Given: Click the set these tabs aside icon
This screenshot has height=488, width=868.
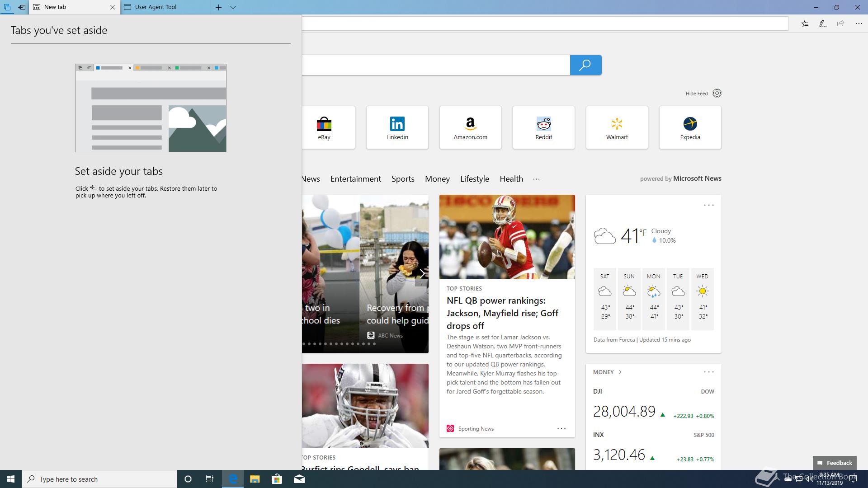Looking at the screenshot, I should pos(22,7).
